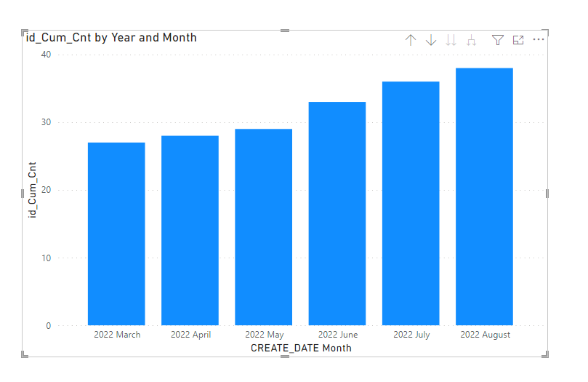The image size is (588, 382).
Task: Click the top-center resize handle of the visual
Action: click(285, 31)
